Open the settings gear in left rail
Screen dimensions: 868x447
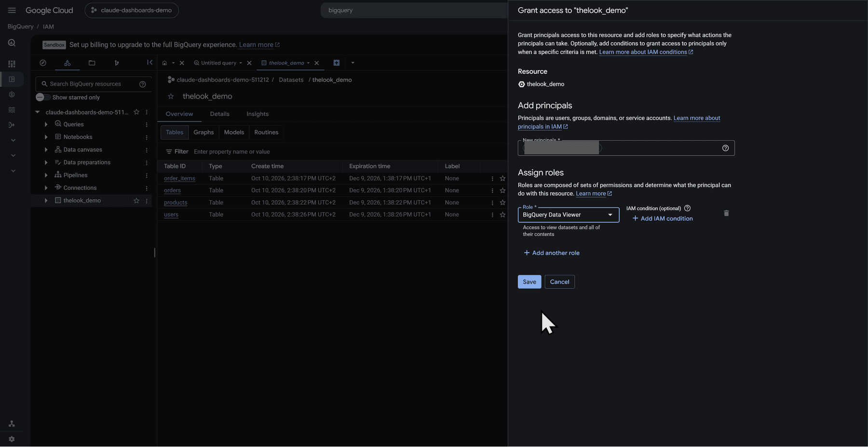[12, 439]
